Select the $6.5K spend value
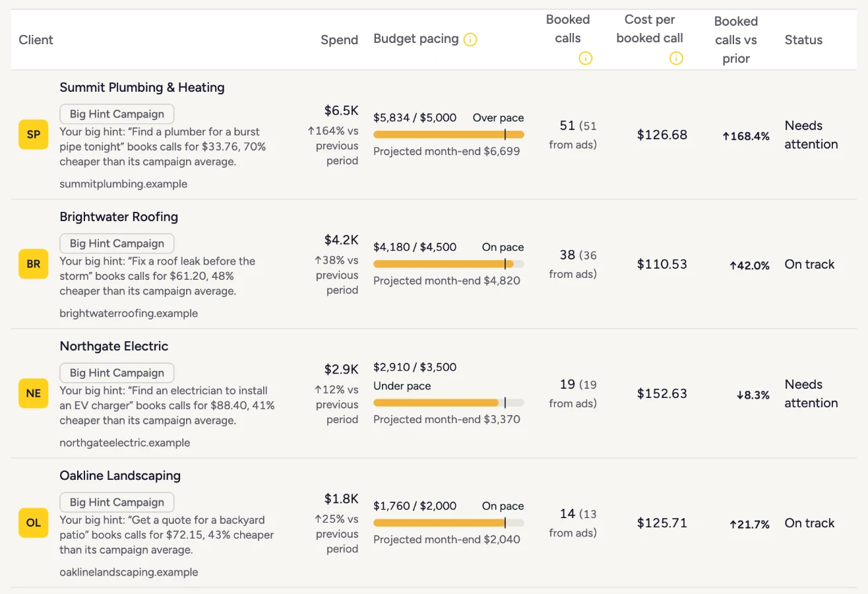 [341, 111]
